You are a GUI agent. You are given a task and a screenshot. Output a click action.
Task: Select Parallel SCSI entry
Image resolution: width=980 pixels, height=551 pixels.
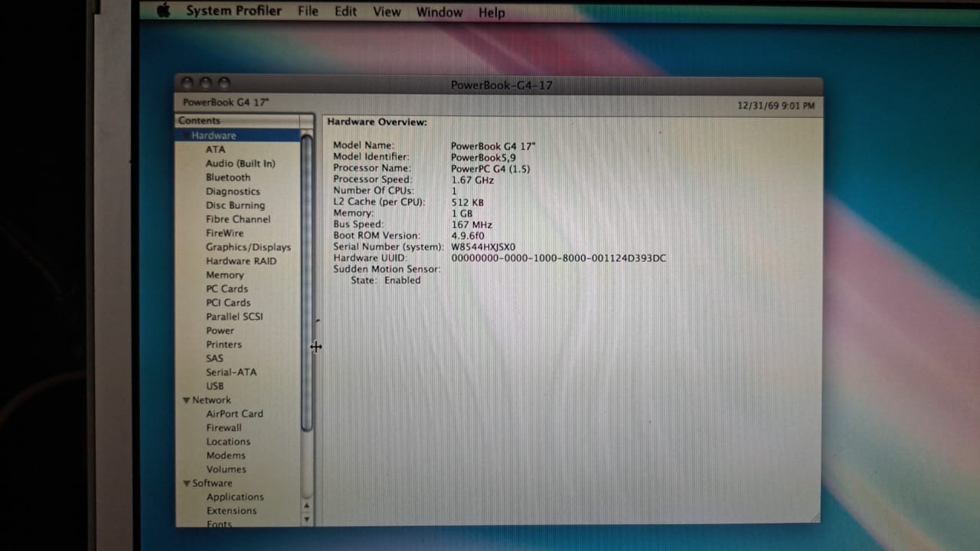(x=234, y=316)
